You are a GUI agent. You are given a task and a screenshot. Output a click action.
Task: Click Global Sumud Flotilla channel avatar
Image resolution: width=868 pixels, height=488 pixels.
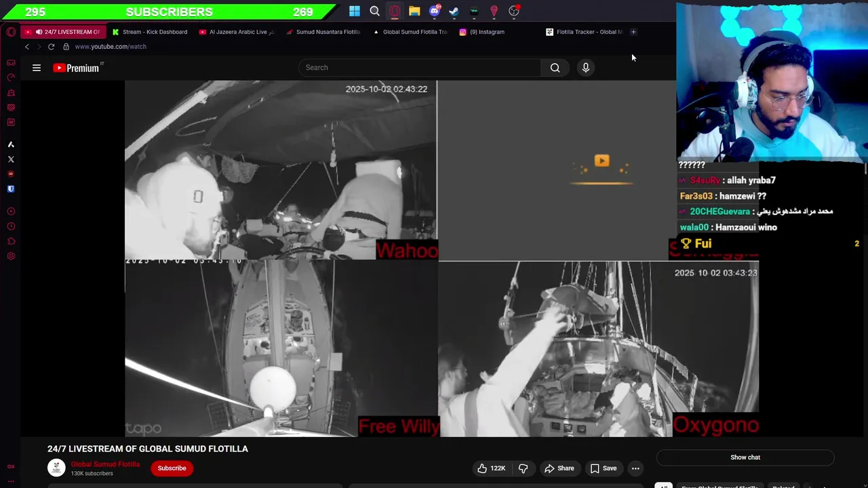click(56, 468)
